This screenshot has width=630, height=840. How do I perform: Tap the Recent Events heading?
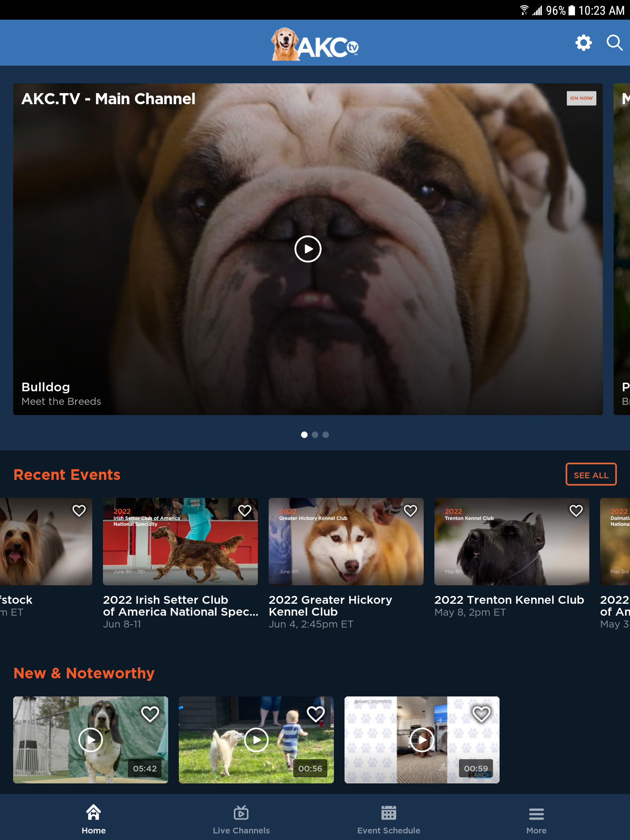click(67, 475)
